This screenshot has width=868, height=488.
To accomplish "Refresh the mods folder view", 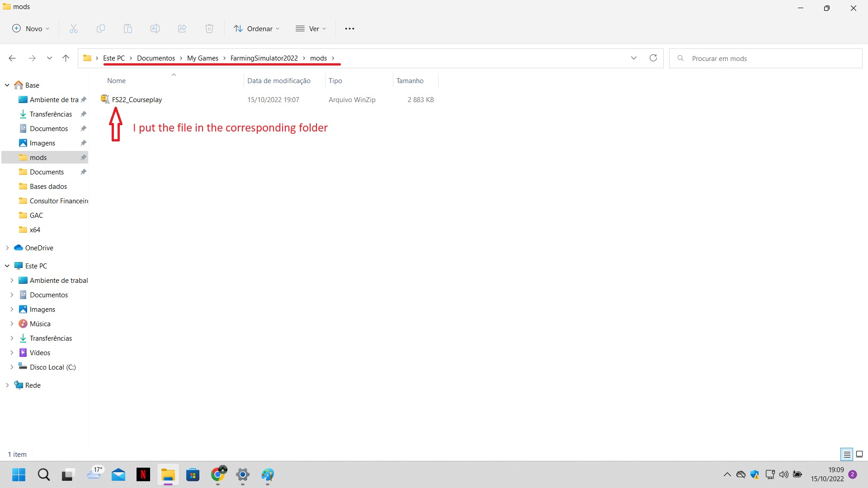I will coord(653,58).
